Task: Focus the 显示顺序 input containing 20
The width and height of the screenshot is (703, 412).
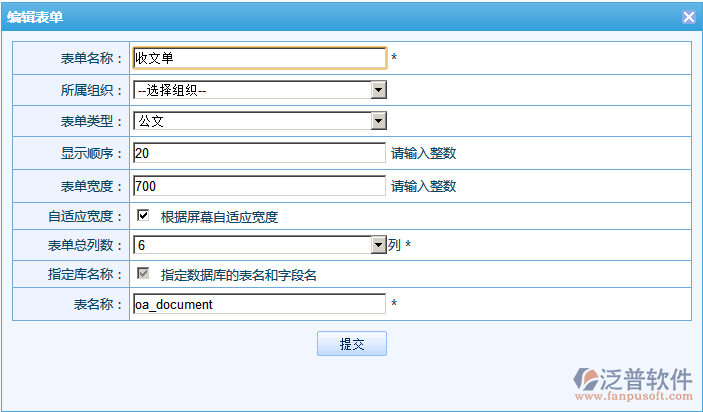Action: tap(259, 154)
